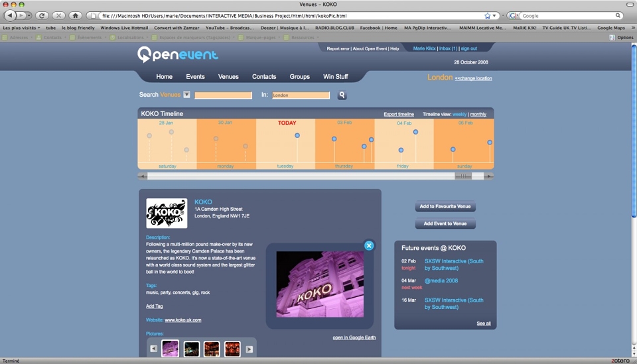Screen dimensions: 637x364
Task: Click Add Event to Venue button
Action: [x=445, y=223]
